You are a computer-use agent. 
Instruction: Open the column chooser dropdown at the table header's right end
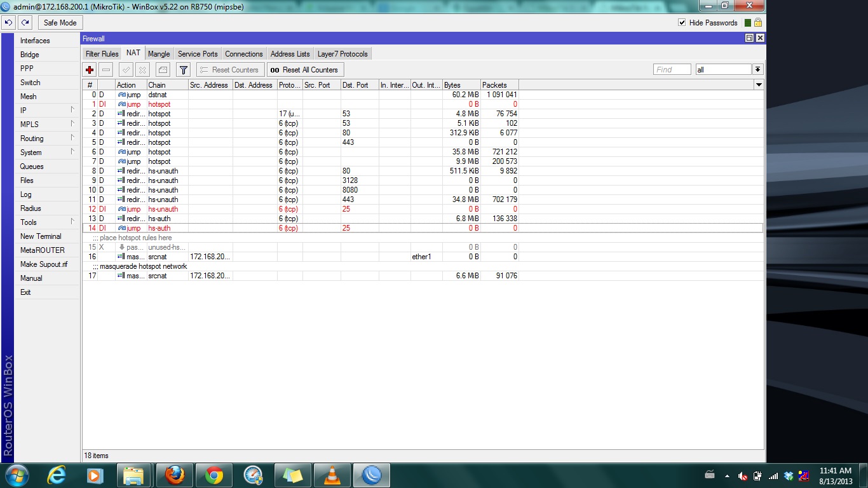pyautogui.click(x=759, y=85)
